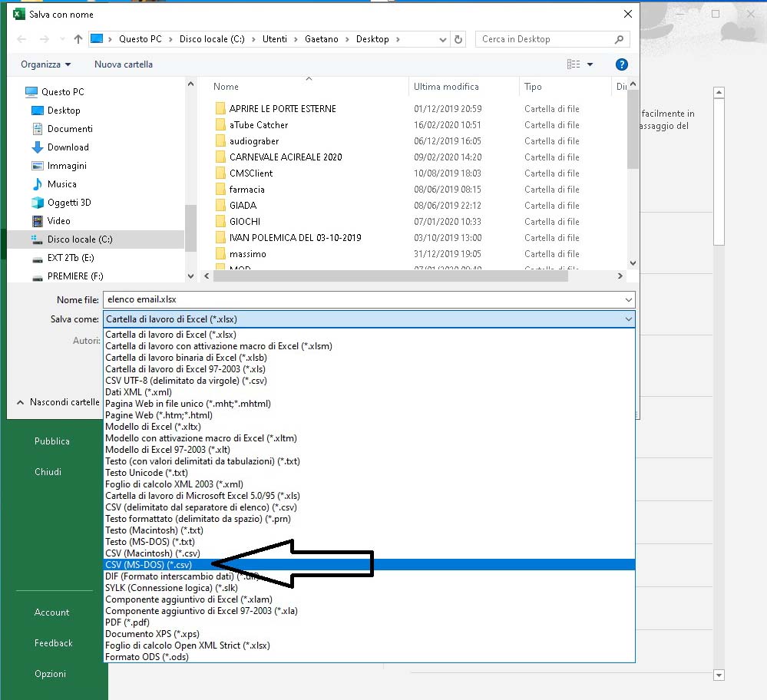Sort by Ultima modifica column header

point(446,87)
